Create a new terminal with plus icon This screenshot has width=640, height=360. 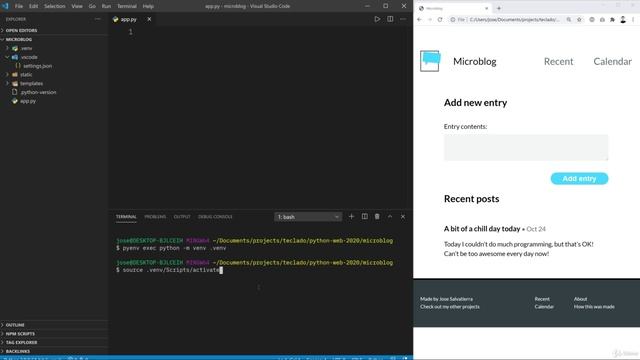(x=351, y=217)
